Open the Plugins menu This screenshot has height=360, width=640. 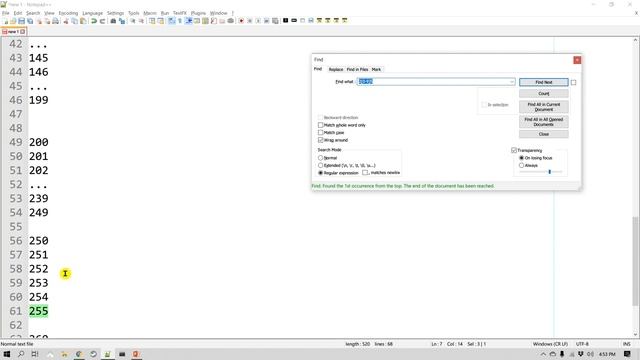198,13
